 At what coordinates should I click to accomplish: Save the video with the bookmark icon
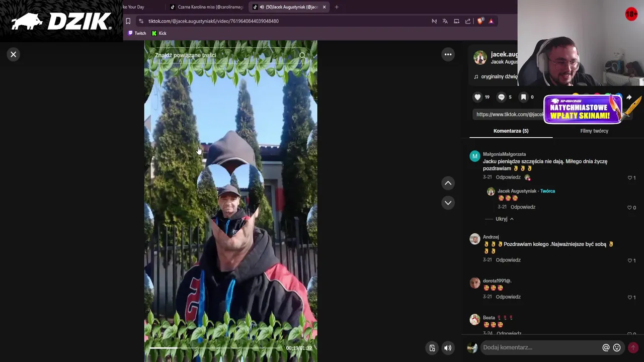(523, 97)
